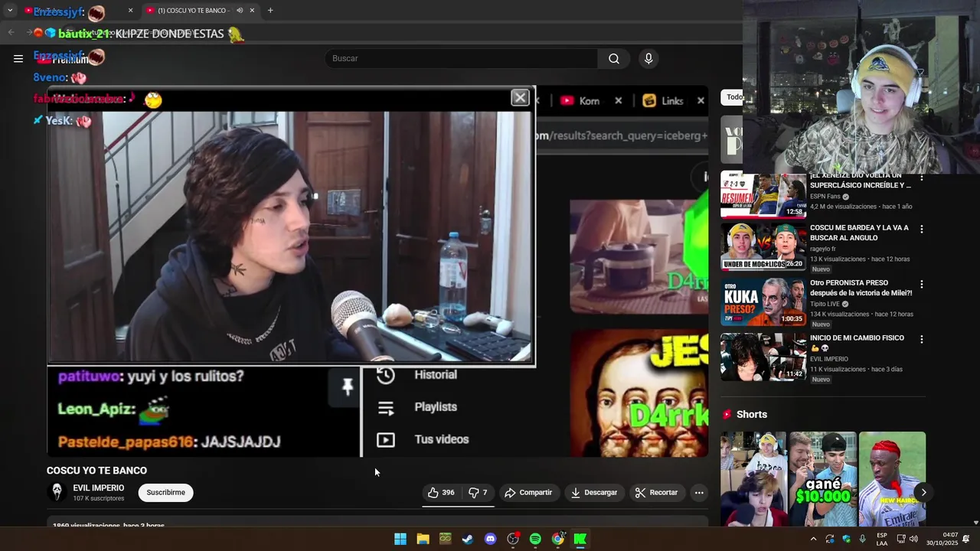Open the Windows Start menu
Image resolution: width=980 pixels, height=551 pixels.
point(400,539)
